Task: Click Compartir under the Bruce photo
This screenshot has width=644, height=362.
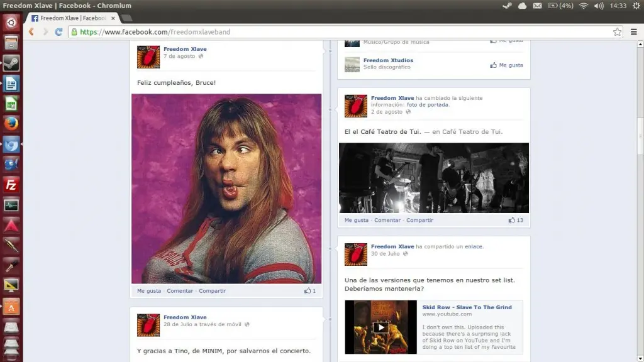Action: point(213,291)
